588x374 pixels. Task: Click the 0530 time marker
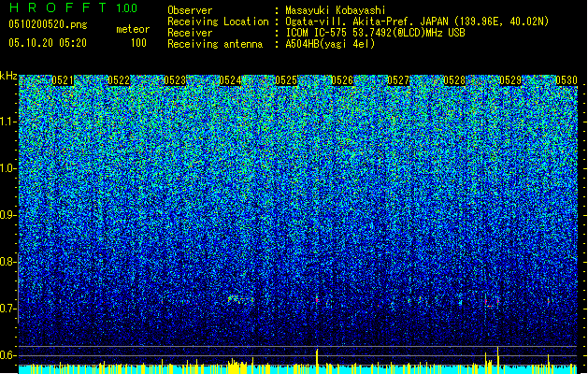coord(566,80)
